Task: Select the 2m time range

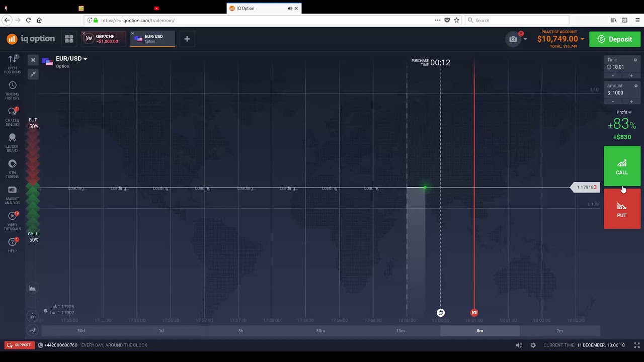Action: click(x=559, y=331)
